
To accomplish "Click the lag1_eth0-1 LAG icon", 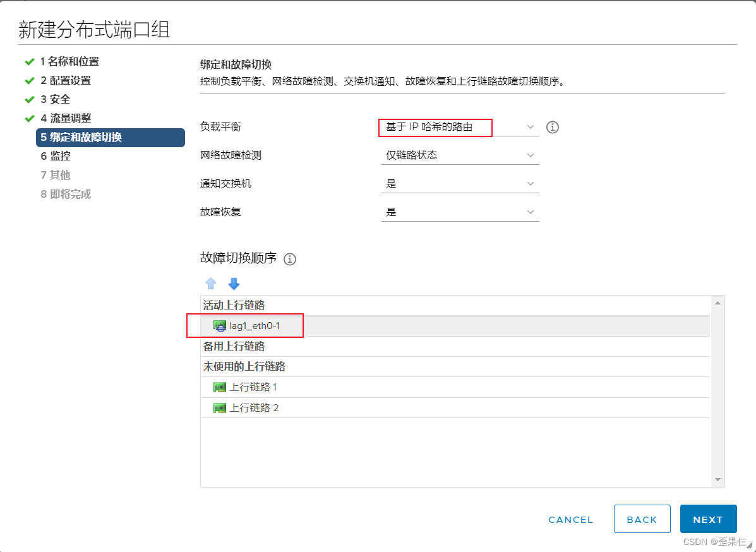I will tap(220, 327).
